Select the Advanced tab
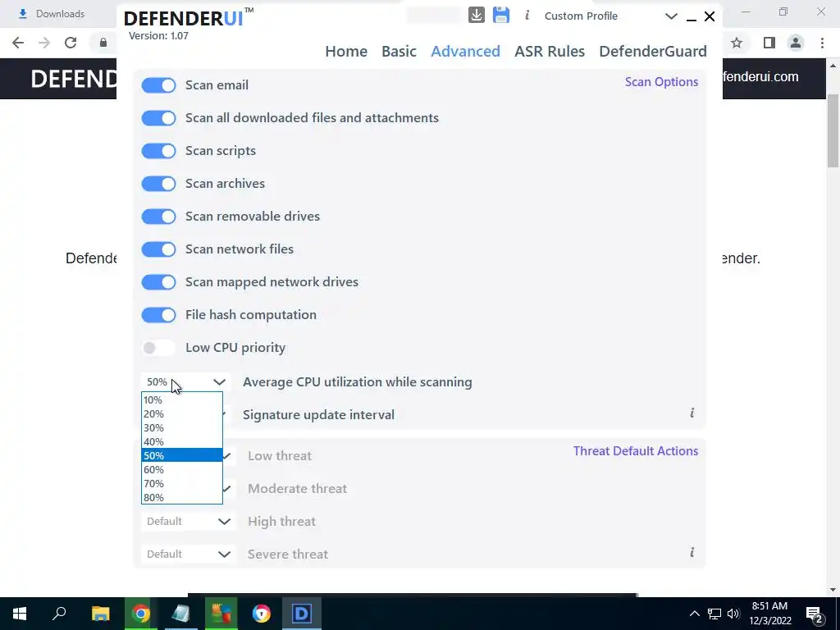Screen dimensions: 840x630 (466, 52)
